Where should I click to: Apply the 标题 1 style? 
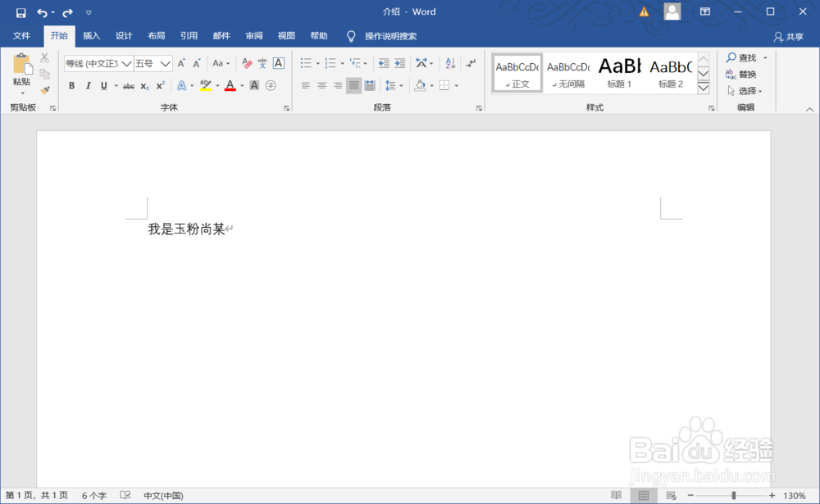620,72
